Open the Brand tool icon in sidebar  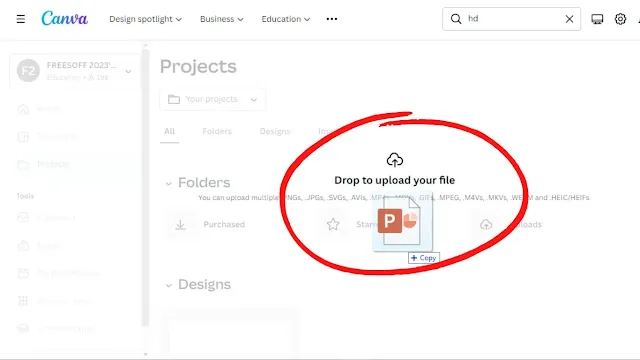23,245
